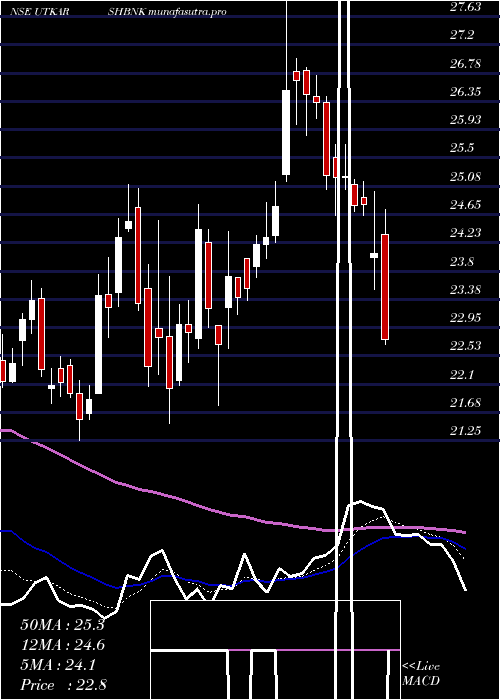Select the 24.23 price axis label
500x700 pixels.
coord(466,233)
